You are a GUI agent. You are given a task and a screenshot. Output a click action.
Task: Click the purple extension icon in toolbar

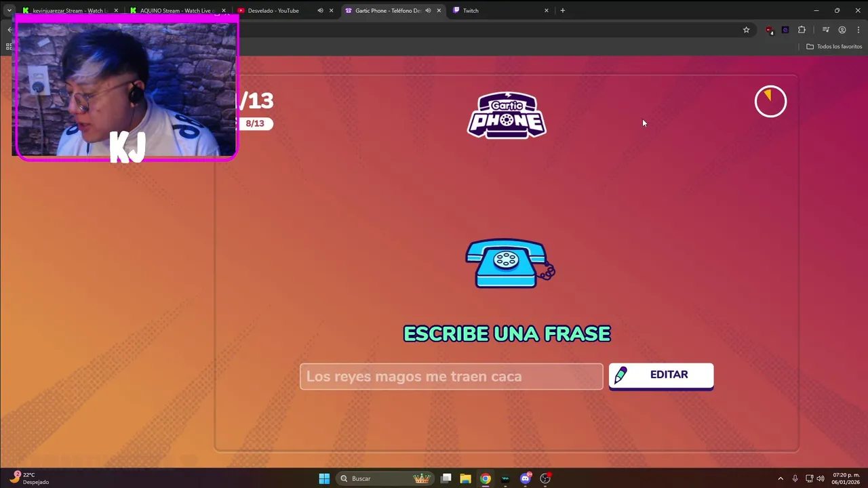point(785,30)
